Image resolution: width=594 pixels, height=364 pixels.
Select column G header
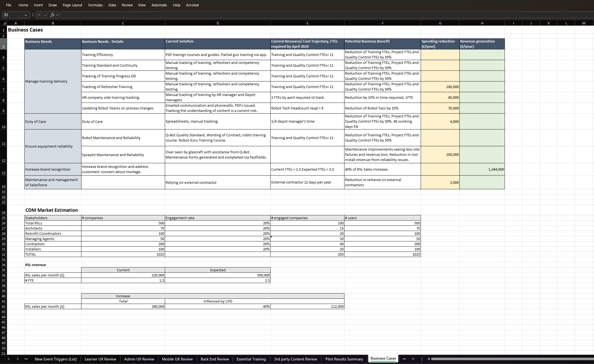(440, 23)
